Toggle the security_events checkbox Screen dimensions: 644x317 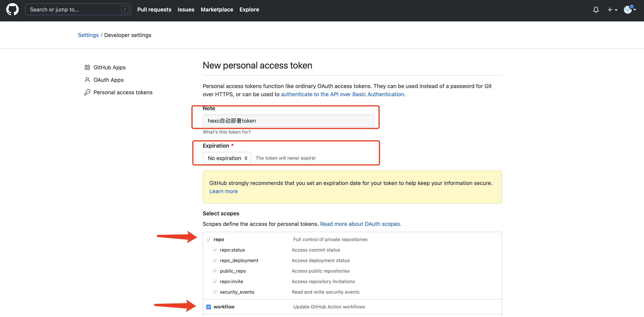point(215,292)
